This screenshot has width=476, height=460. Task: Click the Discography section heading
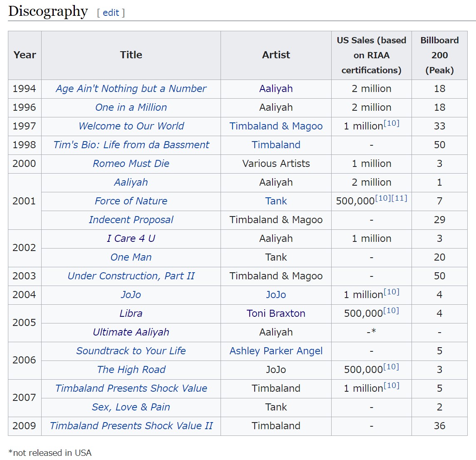48,12
